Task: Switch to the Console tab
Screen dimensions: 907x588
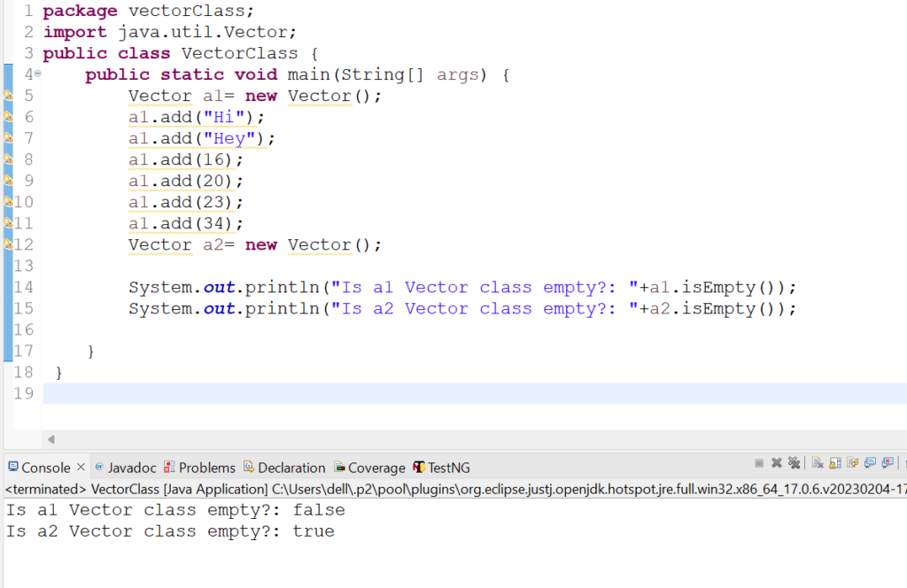Action: click(46, 468)
